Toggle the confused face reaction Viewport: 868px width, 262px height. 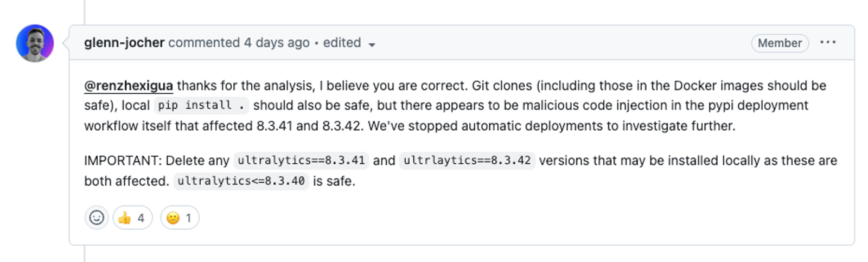[180, 218]
